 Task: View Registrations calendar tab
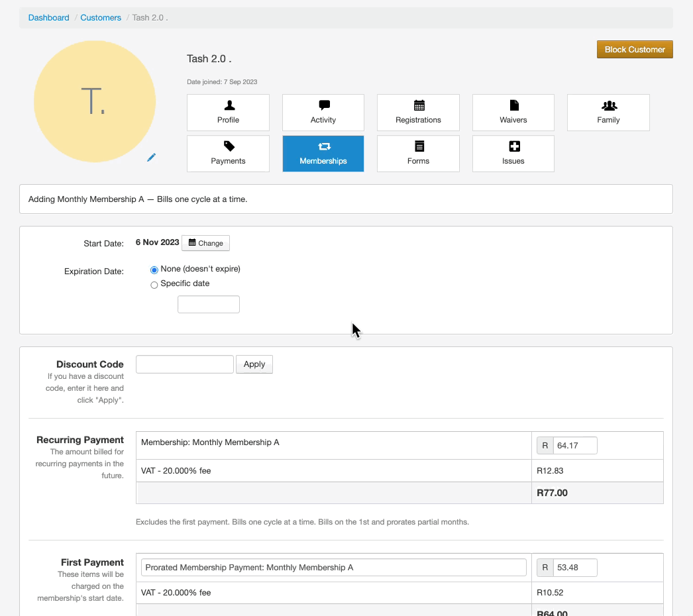(x=418, y=113)
